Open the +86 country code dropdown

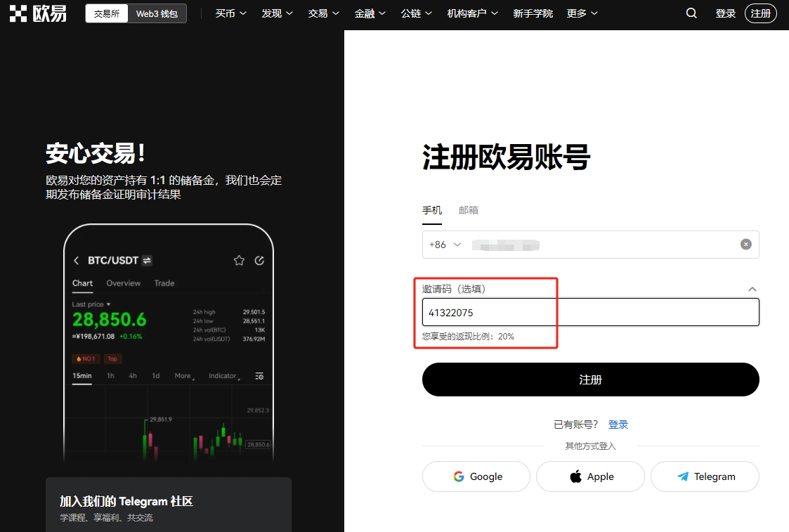click(445, 245)
